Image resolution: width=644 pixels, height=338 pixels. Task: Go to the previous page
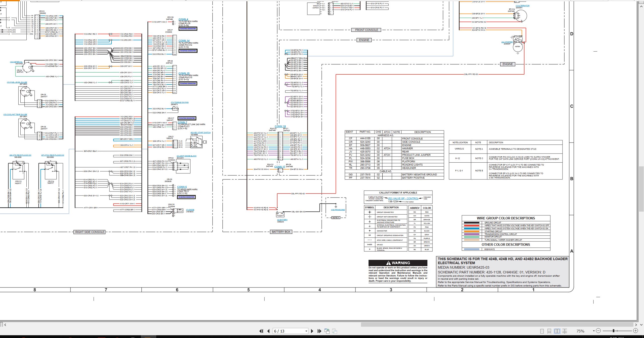click(x=268, y=331)
